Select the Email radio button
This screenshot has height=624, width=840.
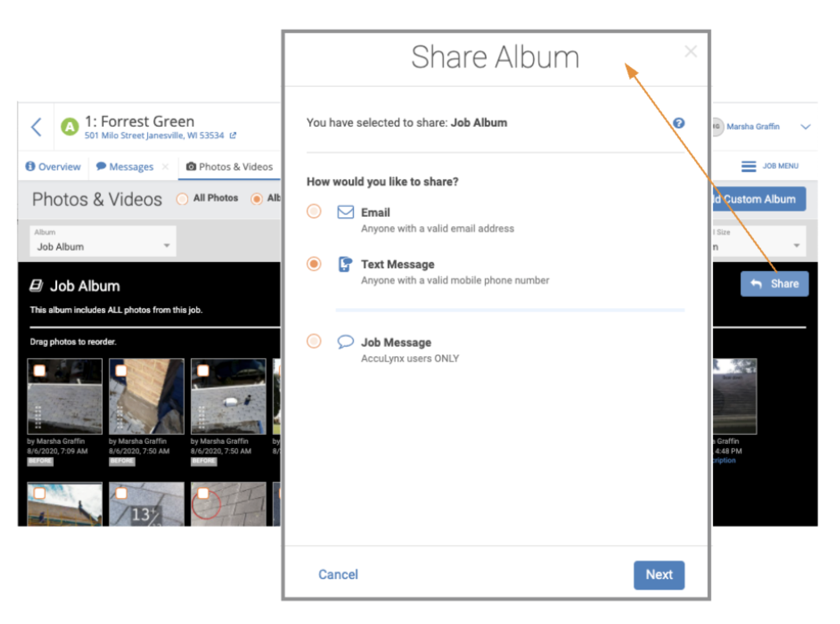coord(314,212)
